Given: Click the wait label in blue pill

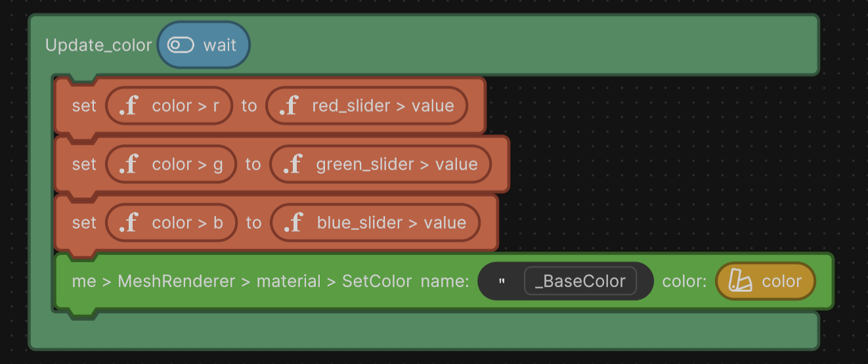Looking at the screenshot, I should [219, 45].
